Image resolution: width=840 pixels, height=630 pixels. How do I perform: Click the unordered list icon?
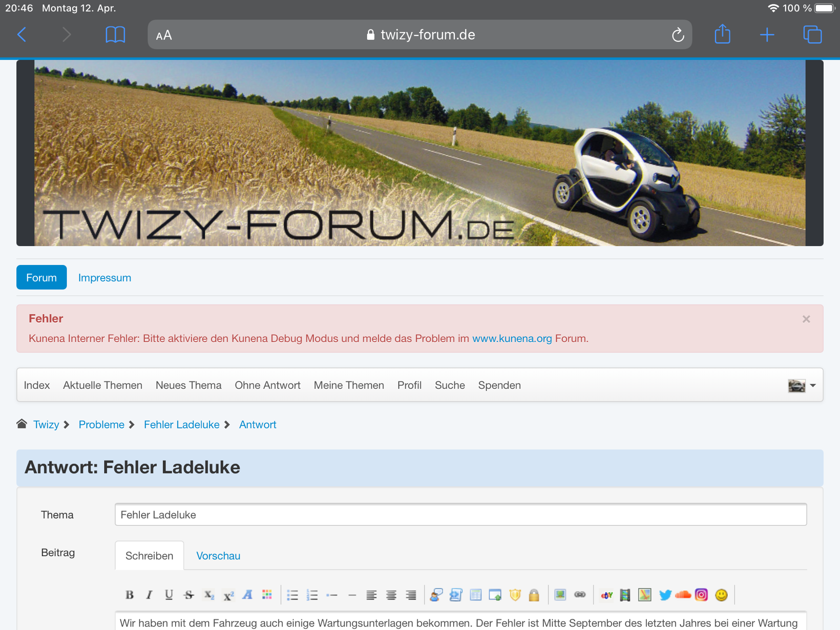point(292,595)
